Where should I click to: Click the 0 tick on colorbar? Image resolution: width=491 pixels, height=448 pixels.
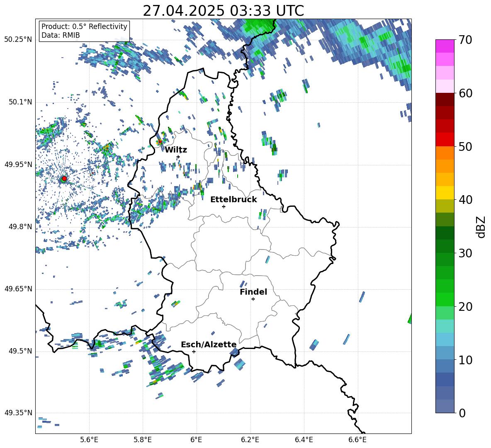[462, 413]
